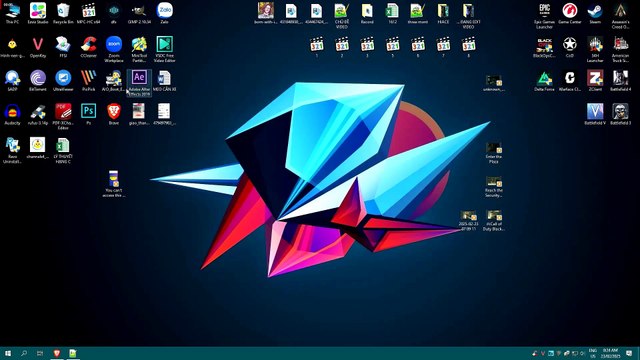This screenshot has width=640, height=360.
Task: Select the MEO CĂN XE Word document
Action: pos(164,81)
